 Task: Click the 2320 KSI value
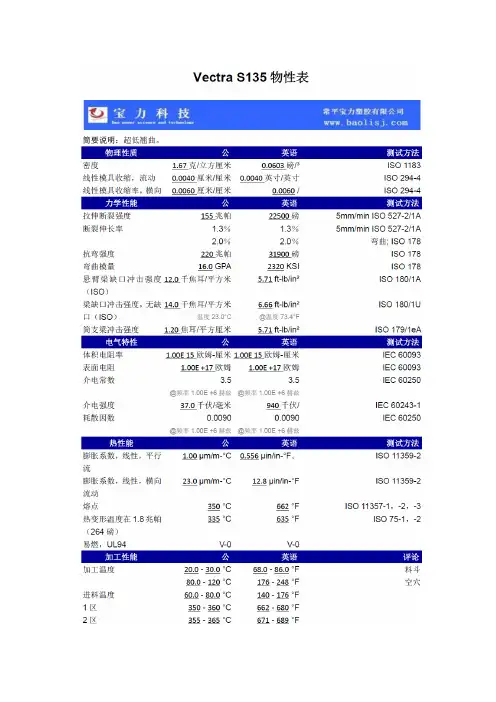[283, 266]
